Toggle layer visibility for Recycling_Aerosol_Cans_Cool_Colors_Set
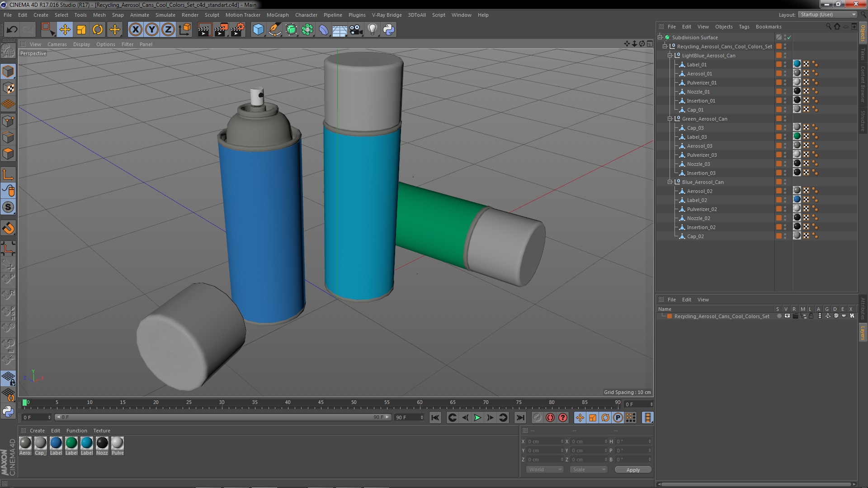Image resolution: width=868 pixels, height=488 pixels. (x=787, y=316)
